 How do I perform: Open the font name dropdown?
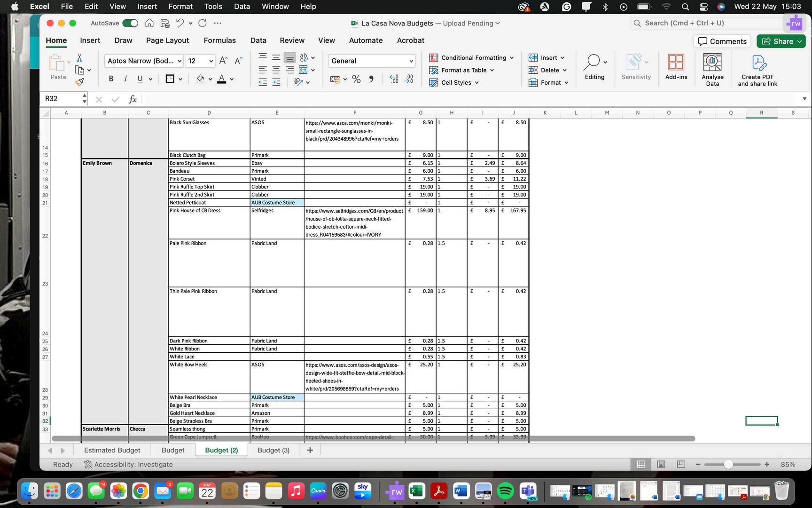180,61
